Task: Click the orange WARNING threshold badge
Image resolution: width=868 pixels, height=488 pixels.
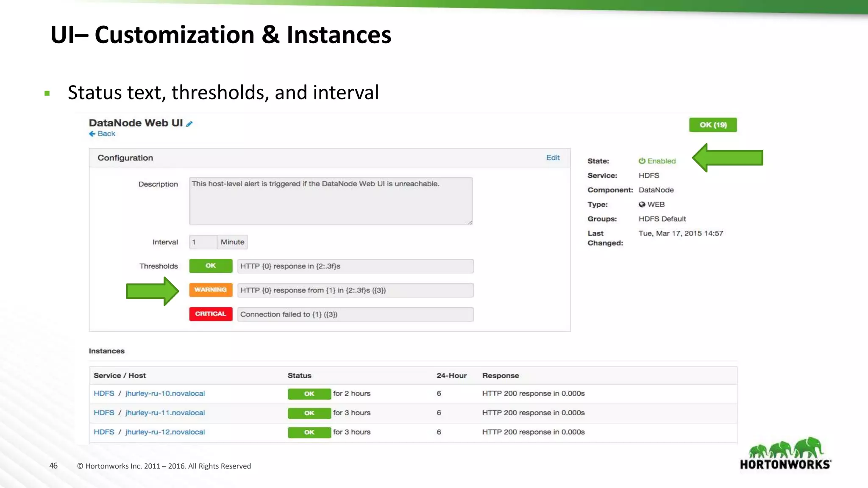Action: [211, 290]
